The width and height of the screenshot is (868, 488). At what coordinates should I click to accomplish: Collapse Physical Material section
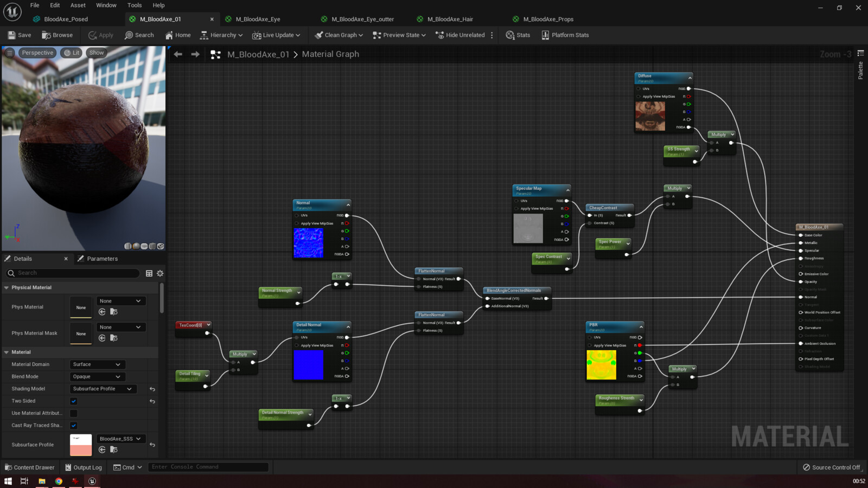click(7, 287)
